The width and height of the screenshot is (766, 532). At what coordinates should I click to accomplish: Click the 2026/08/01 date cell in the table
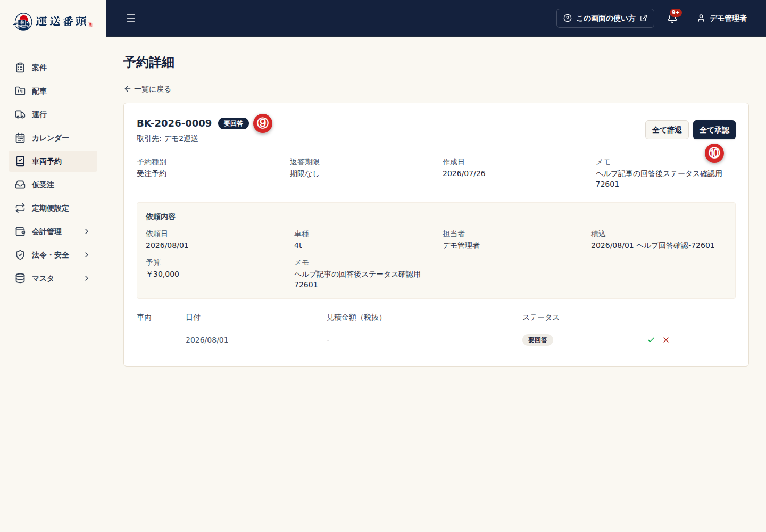click(x=207, y=340)
